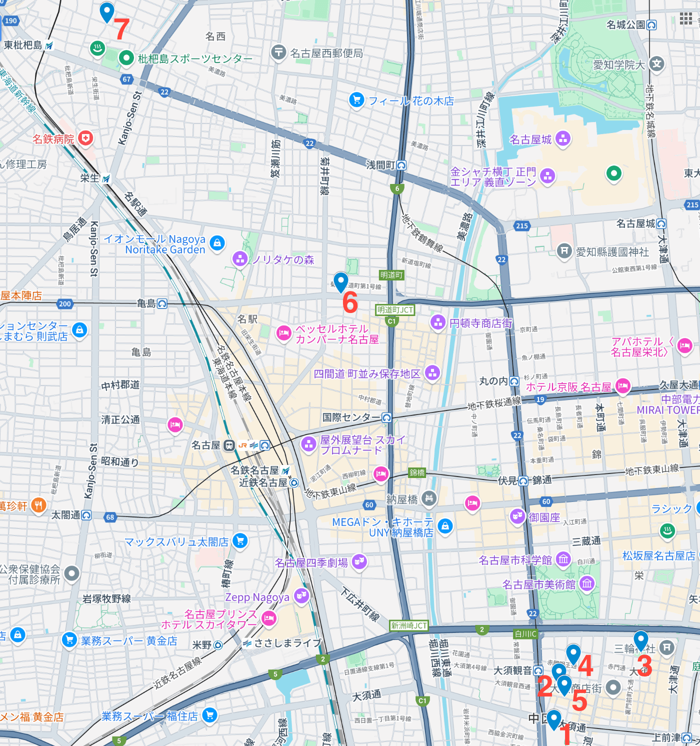Image resolution: width=700 pixels, height=746 pixels.
Task: Select the 業務スーパー 黄金店 cart icon
Action: click(69, 640)
